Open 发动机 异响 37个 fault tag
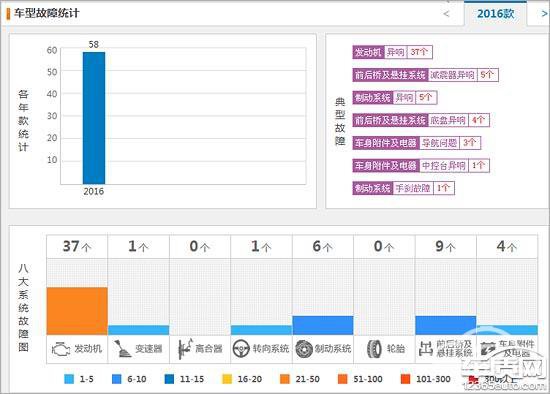 pyautogui.click(x=392, y=52)
